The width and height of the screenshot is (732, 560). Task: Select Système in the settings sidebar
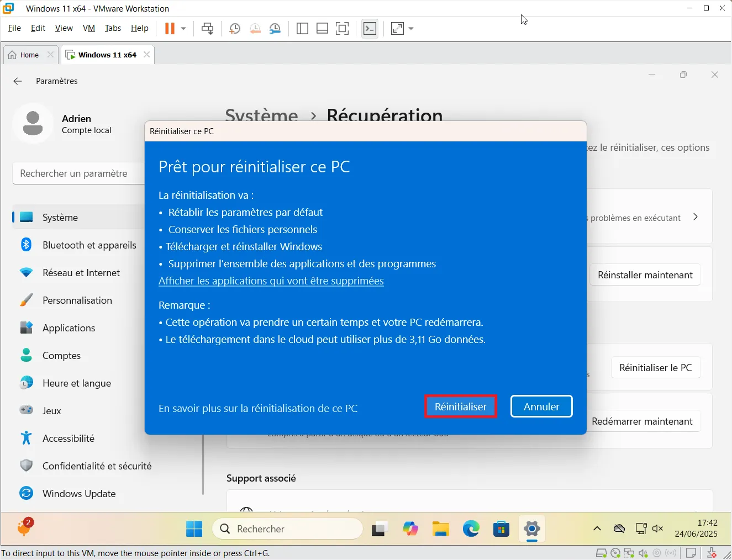point(78,218)
